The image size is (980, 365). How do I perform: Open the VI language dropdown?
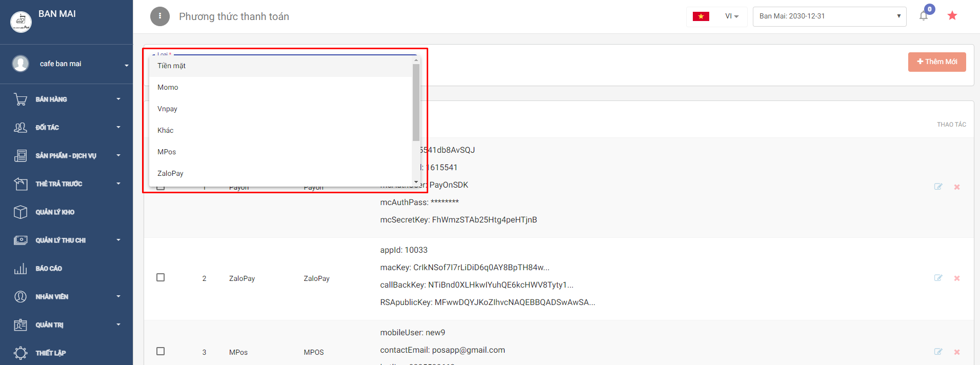731,16
